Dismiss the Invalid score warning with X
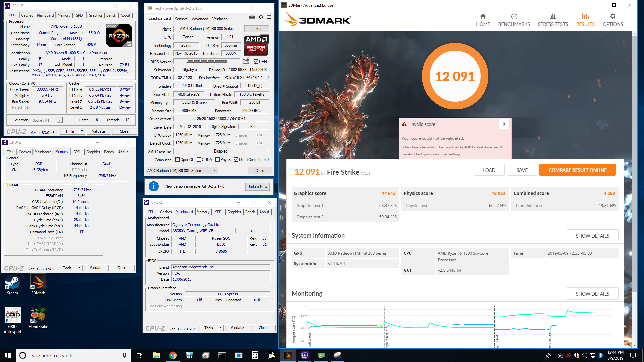The width and height of the screenshot is (644, 362). tap(504, 124)
